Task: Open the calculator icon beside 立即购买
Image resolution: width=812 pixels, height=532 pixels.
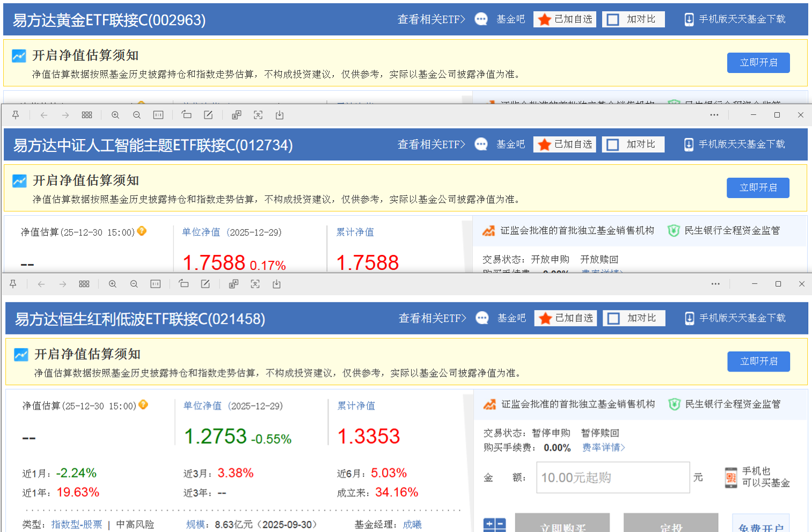Action: coord(494,524)
